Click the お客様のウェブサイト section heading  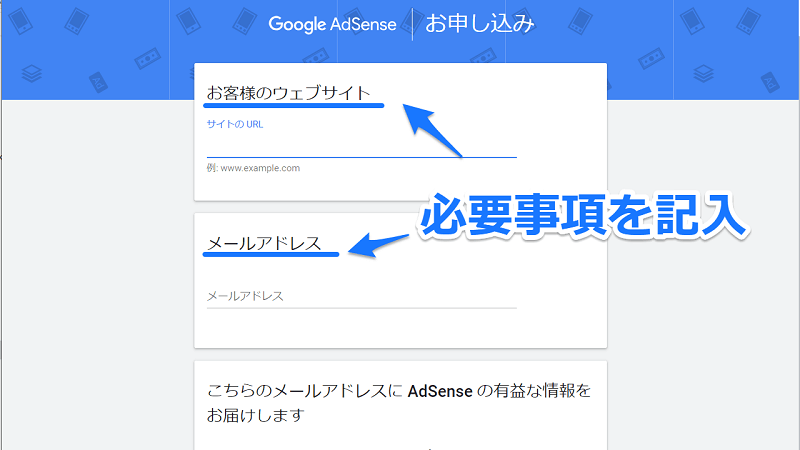tap(288, 93)
